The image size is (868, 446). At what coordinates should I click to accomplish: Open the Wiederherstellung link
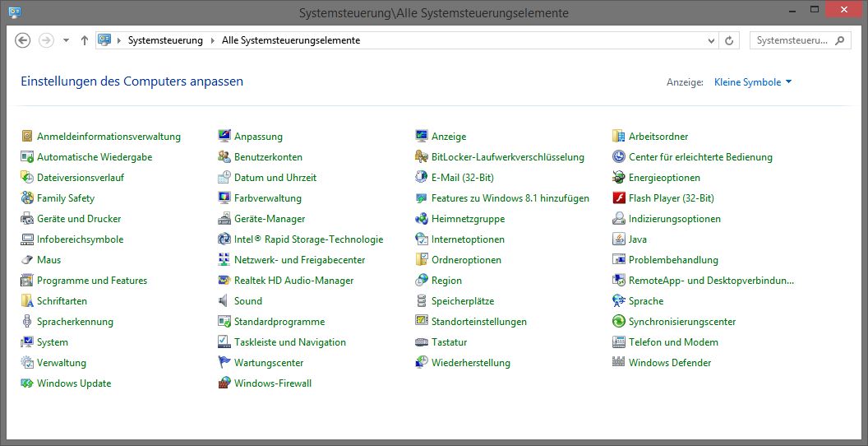pyautogui.click(x=470, y=363)
